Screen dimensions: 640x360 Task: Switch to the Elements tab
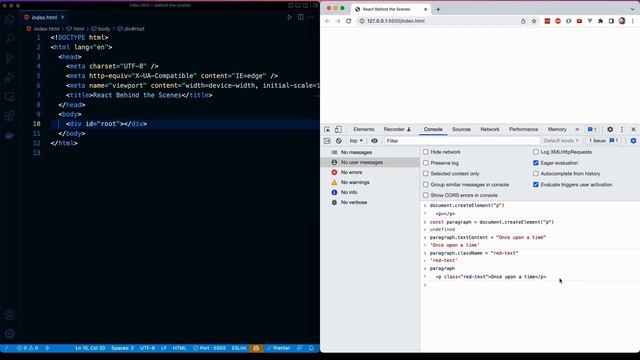pyautogui.click(x=364, y=129)
